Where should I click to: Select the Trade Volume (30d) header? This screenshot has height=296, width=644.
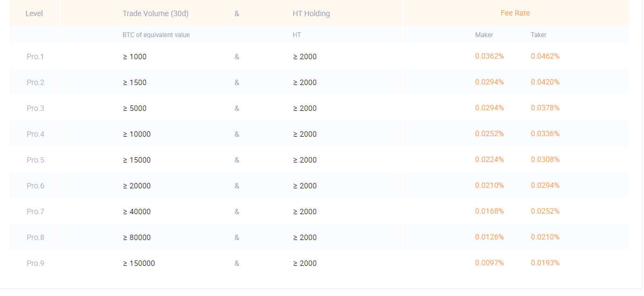[155, 13]
